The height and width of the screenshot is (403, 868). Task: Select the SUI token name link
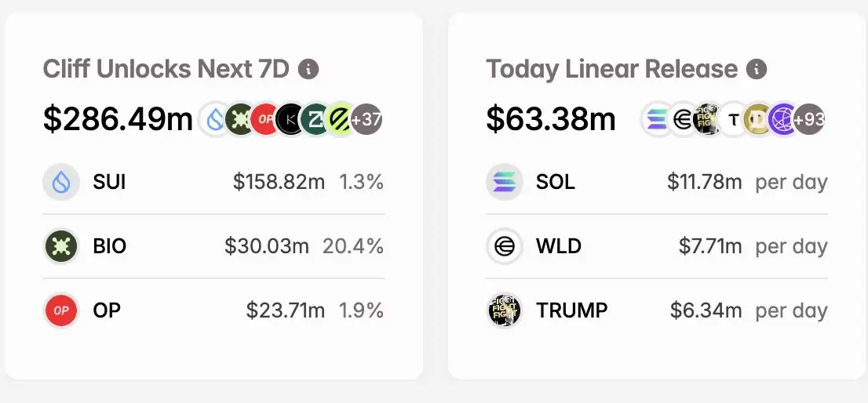click(109, 182)
